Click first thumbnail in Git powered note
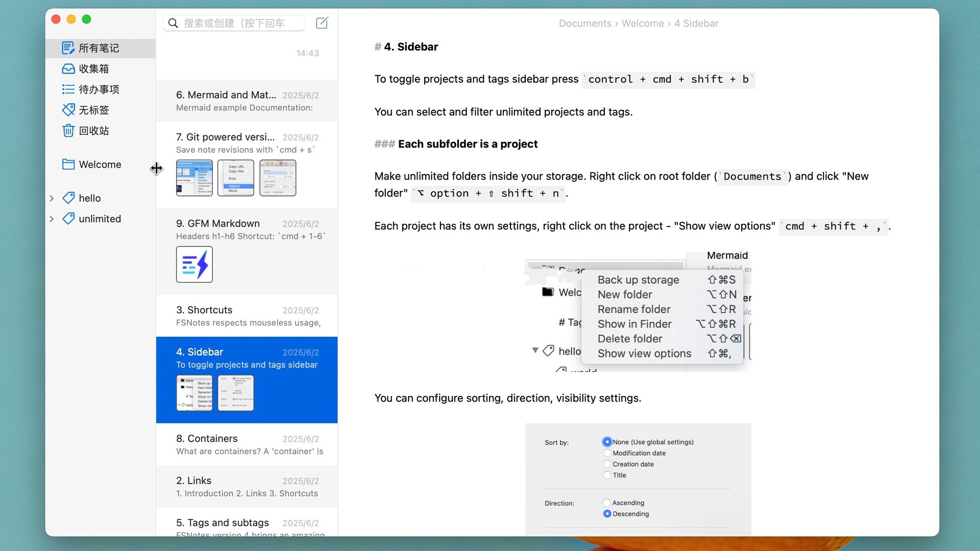 [194, 178]
